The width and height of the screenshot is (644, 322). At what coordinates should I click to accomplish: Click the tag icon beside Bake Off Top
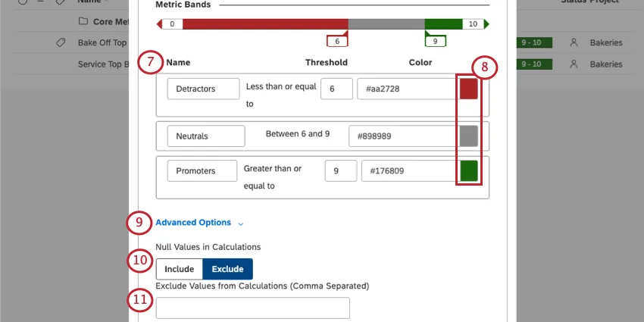click(61, 42)
